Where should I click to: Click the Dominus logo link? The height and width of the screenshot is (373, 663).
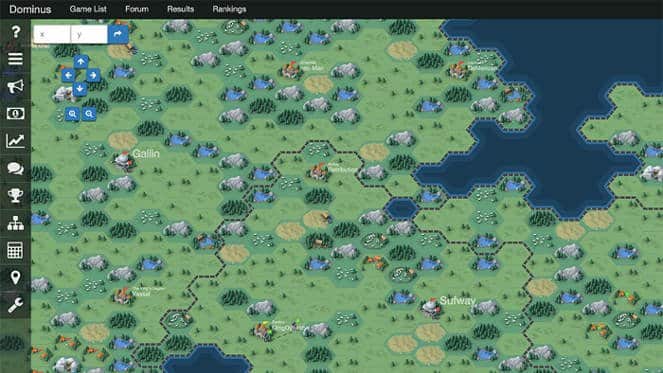tap(30, 9)
